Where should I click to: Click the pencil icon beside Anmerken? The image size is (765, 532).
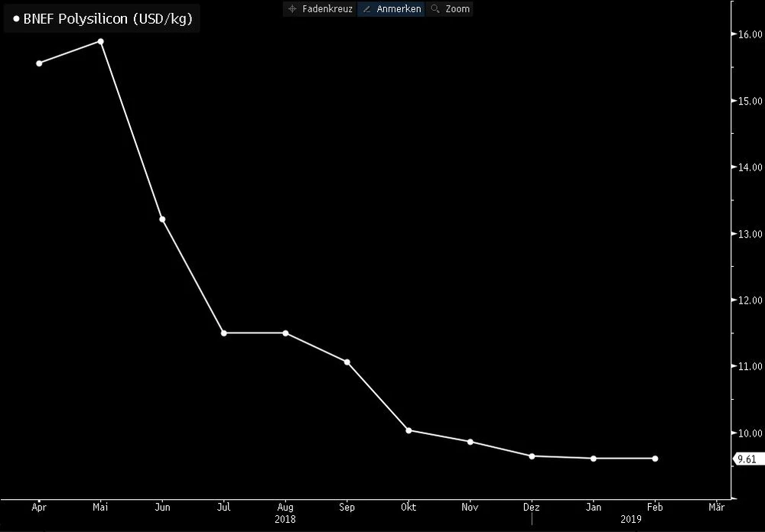click(366, 9)
